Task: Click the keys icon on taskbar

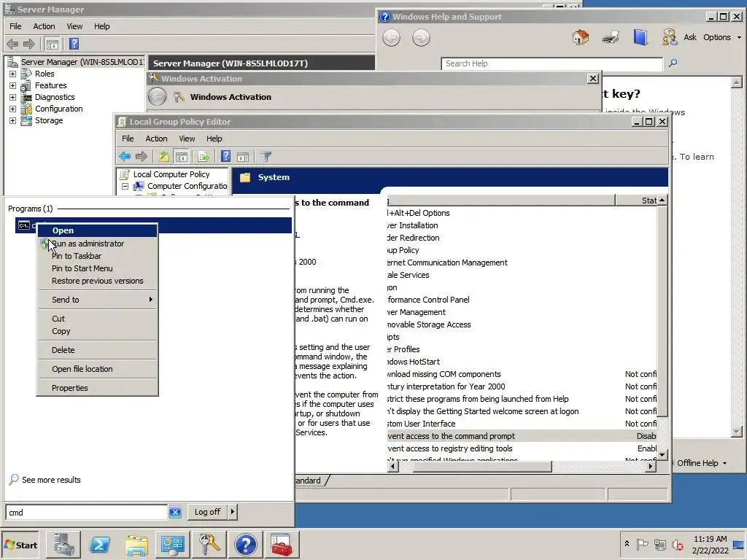Action: point(209,545)
